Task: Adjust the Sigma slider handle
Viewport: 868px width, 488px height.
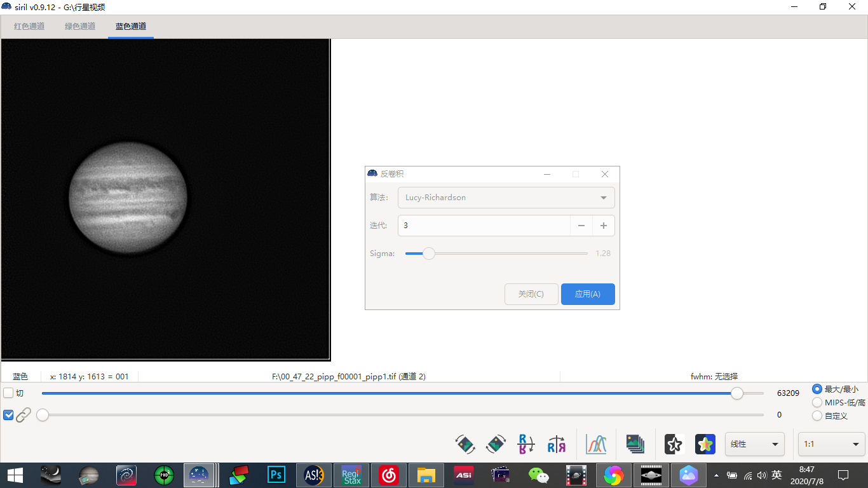Action: pos(429,254)
